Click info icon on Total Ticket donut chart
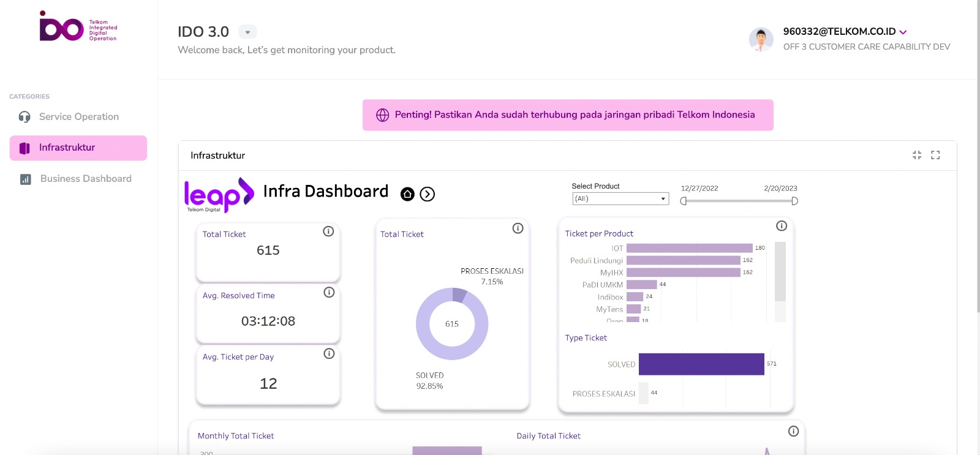Viewport: 980px width, 455px height. click(518, 228)
